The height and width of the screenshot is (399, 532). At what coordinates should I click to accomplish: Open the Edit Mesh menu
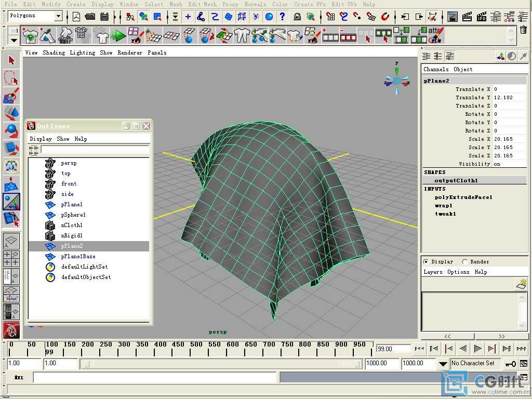[x=202, y=4]
